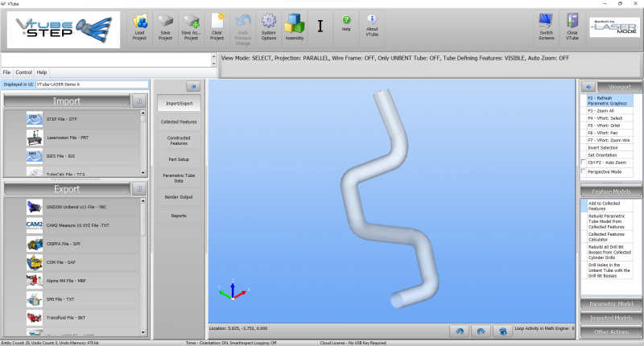Expand the Viewport panel header
This screenshot has width=644, height=346.
point(619,87)
